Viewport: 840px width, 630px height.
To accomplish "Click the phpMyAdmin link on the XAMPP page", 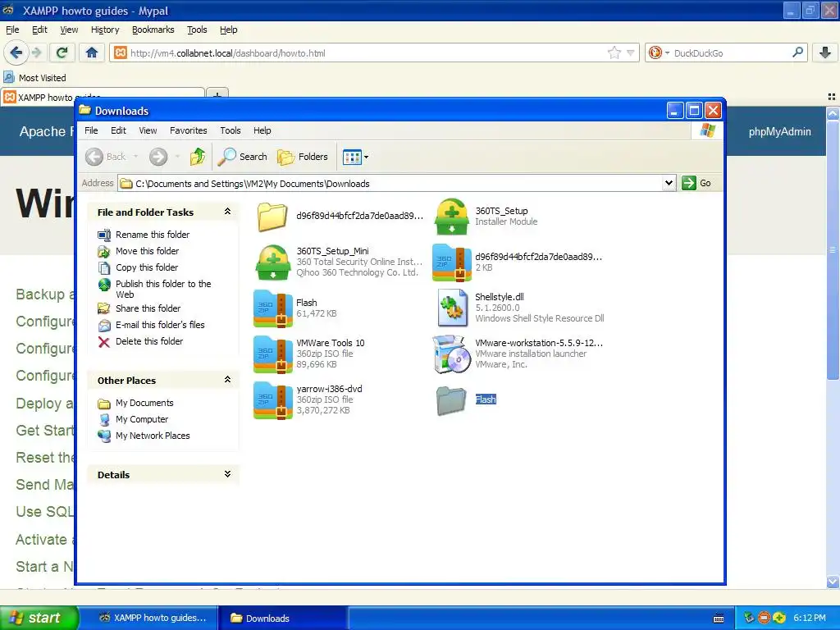I will click(x=779, y=132).
